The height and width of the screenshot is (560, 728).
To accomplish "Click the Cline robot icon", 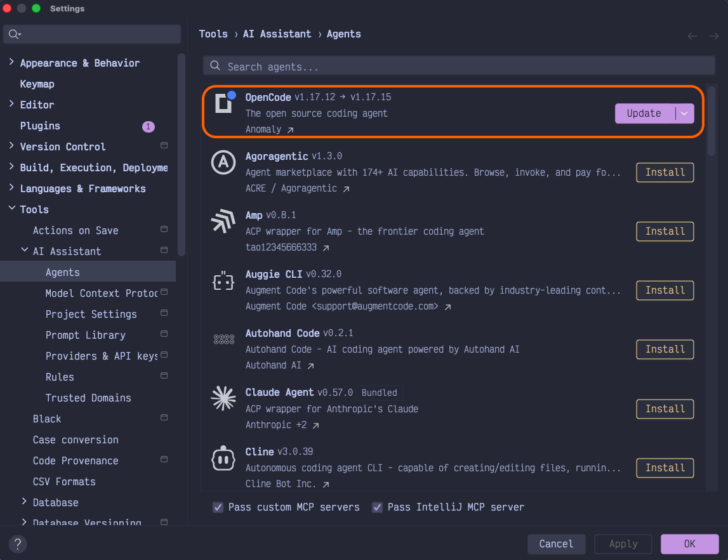I will click(x=223, y=459).
